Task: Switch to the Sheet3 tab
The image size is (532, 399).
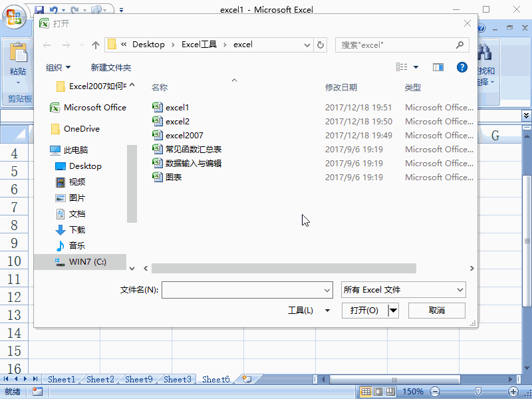Action: (x=176, y=379)
